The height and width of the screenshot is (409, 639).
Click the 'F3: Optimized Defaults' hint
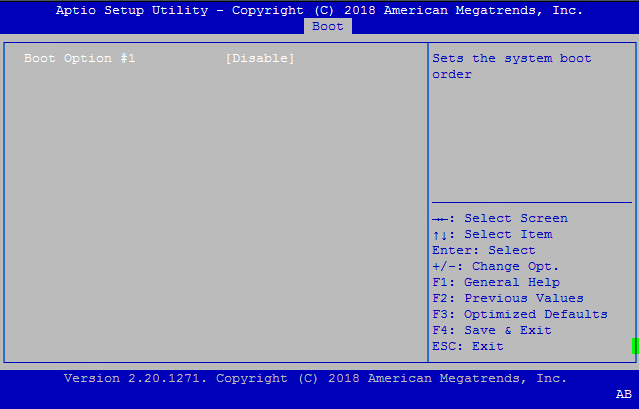tap(519, 315)
